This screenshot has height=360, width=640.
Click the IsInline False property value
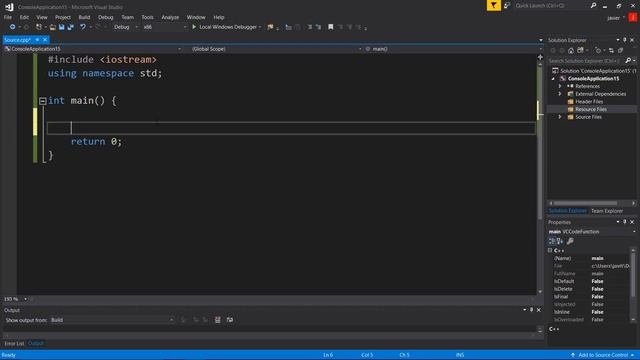[598, 312]
